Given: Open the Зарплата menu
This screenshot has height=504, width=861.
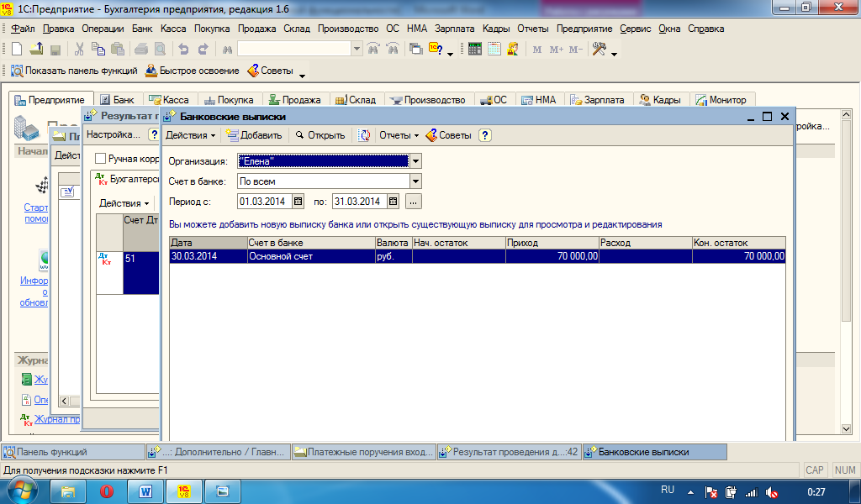Looking at the screenshot, I should (455, 29).
